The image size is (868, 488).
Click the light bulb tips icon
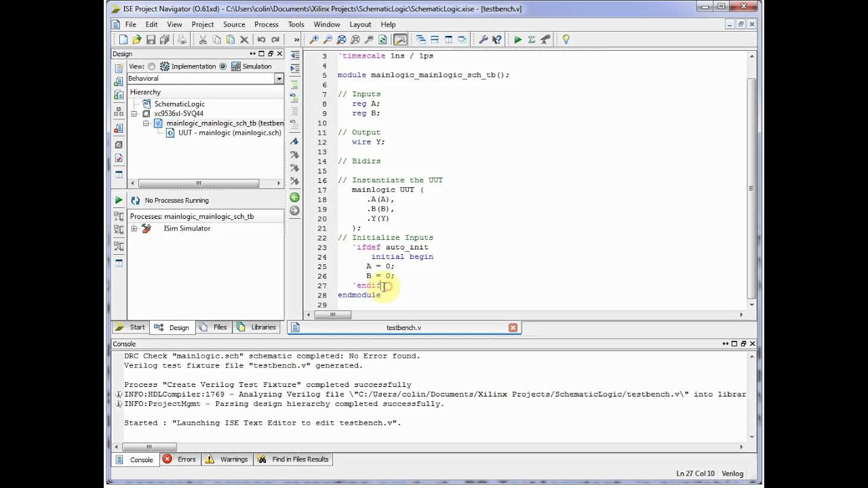click(x=566, y=40)
